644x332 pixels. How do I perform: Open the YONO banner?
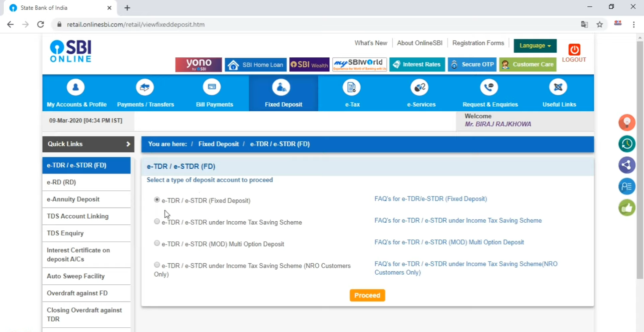click(x=199, y=64)
